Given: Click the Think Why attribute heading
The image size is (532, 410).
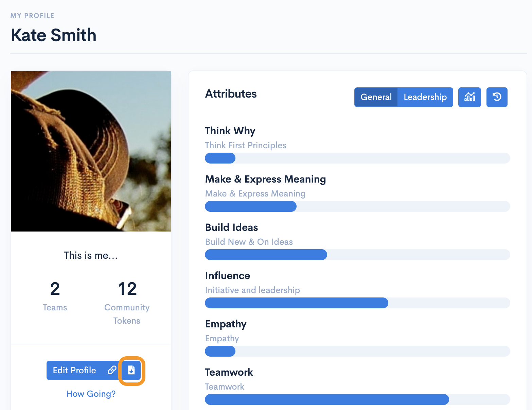Looking at the screenshot, I should [230, 131].
